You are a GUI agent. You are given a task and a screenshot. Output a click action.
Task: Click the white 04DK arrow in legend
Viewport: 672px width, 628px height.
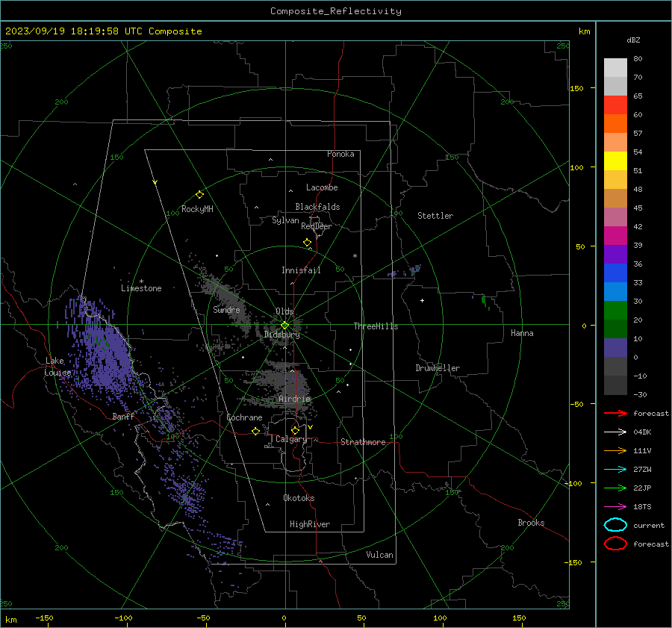pyautogui.click(x=615, y=432)
